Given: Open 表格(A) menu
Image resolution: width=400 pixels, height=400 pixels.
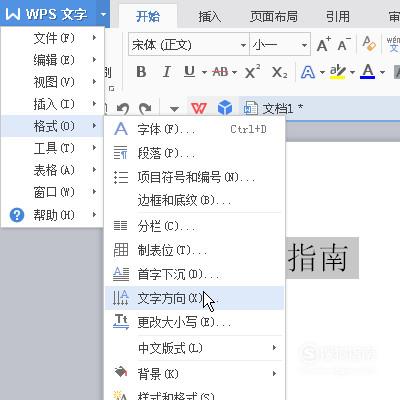Looking at the screenshot, I should point(53,170).
